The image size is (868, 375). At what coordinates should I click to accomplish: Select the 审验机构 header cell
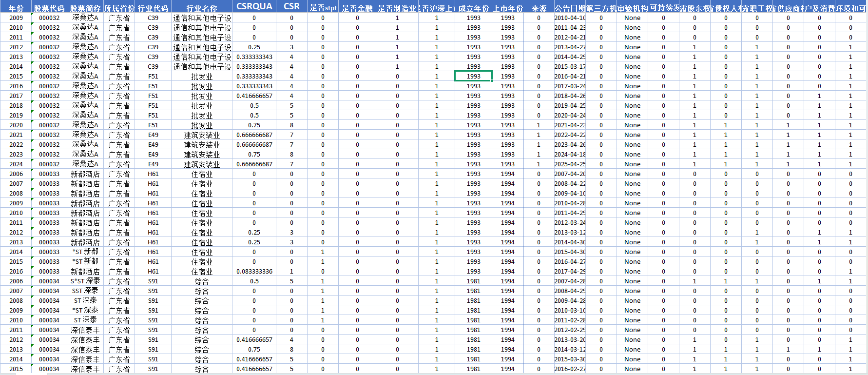(632, 8)
